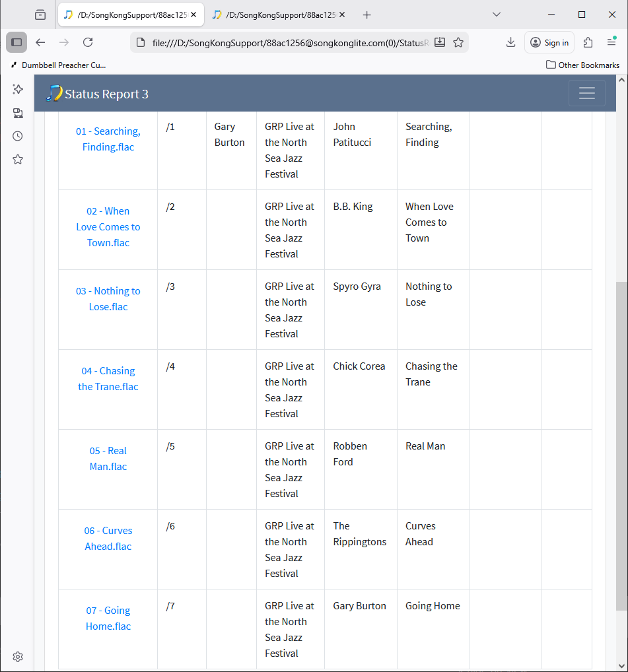Screen dimensions: 628x672
Task: Toggle the Firefox sidebar button
Action: (x=17, y=42)
